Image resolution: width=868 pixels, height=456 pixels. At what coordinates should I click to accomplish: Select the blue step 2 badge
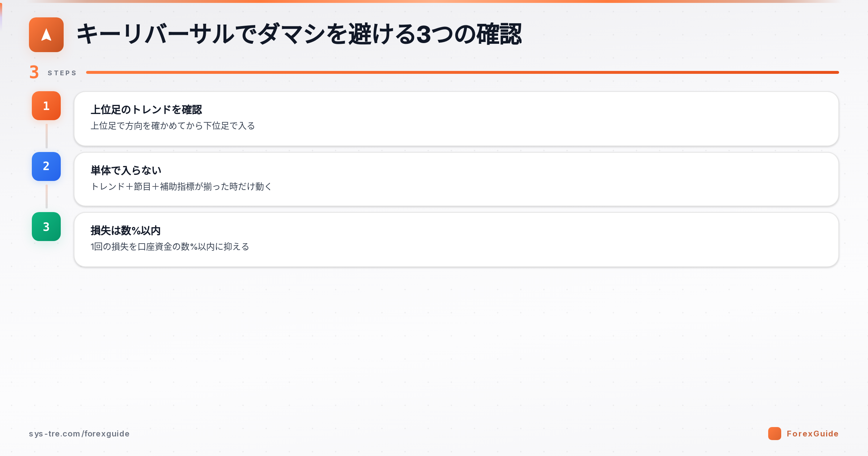pyautogui.click(x=46, y=166)
